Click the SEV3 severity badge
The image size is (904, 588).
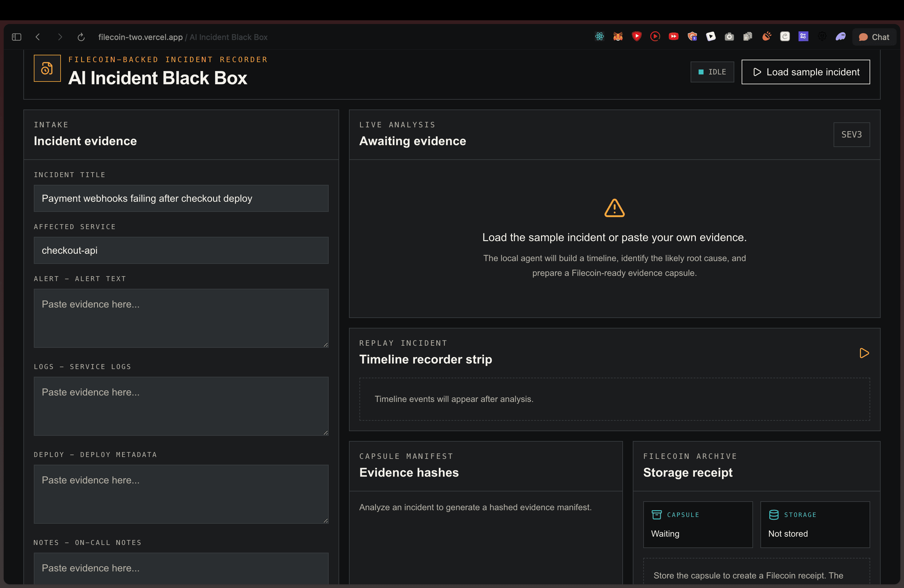point(852,134)
